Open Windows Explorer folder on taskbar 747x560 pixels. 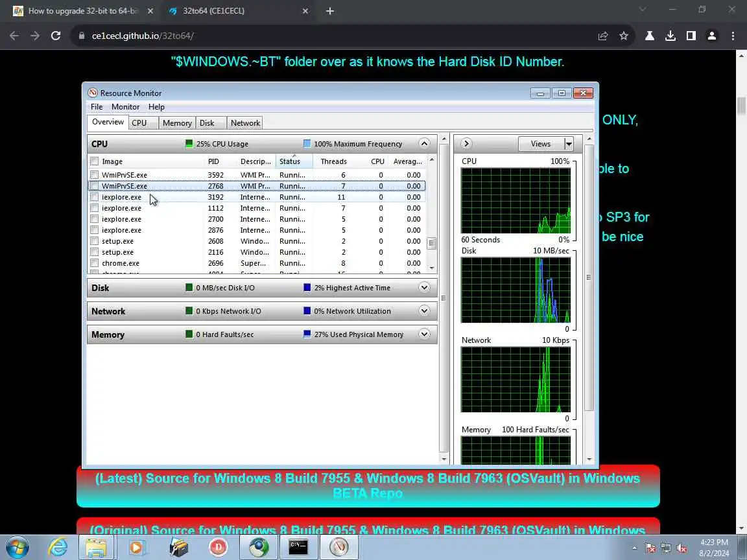pyautogui.click(x=96, y=547)
